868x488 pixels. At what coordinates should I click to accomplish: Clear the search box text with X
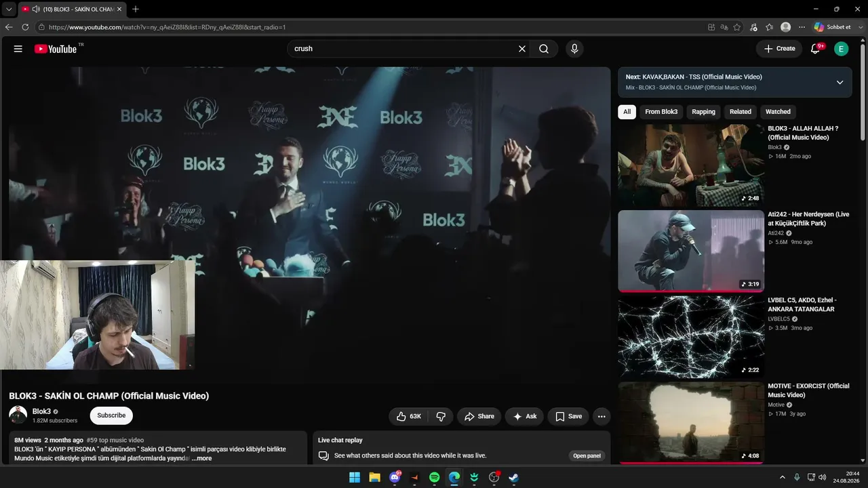tap(522, 49)
